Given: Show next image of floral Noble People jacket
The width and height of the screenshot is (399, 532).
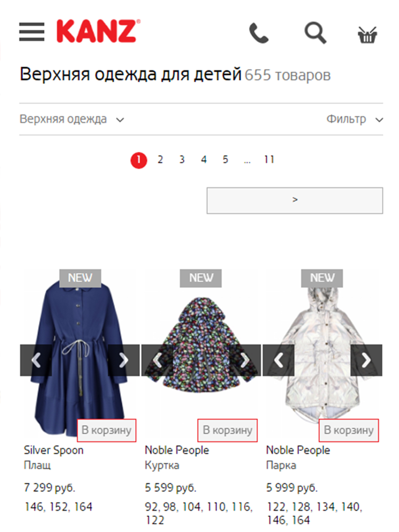Looking at the screenshot, I should (x=245, y=360).
